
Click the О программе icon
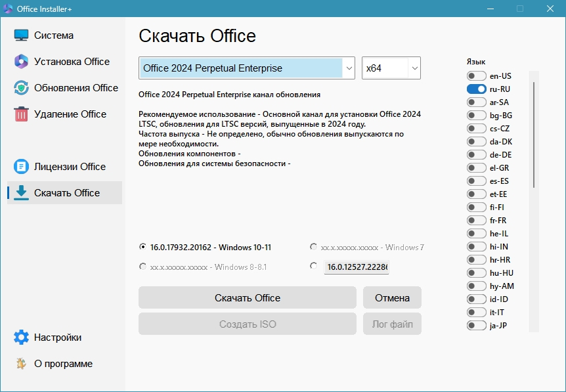coord(22,364)
